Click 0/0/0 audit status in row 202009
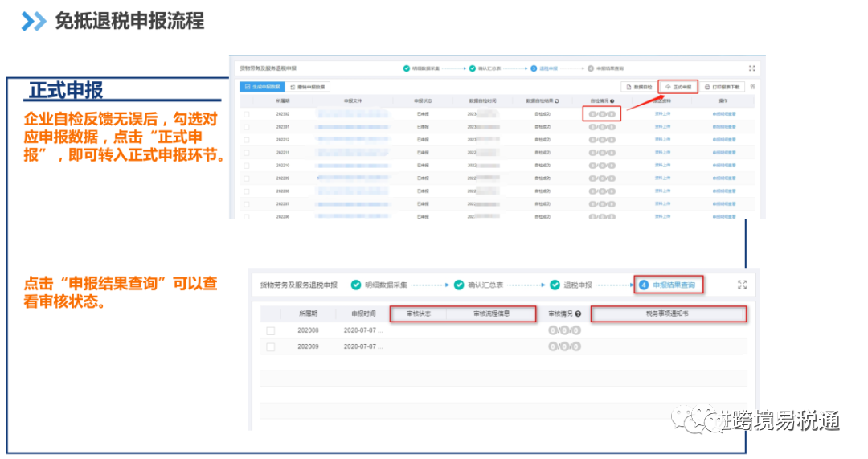This screenshot has height=459, width=868. point(564,346)
